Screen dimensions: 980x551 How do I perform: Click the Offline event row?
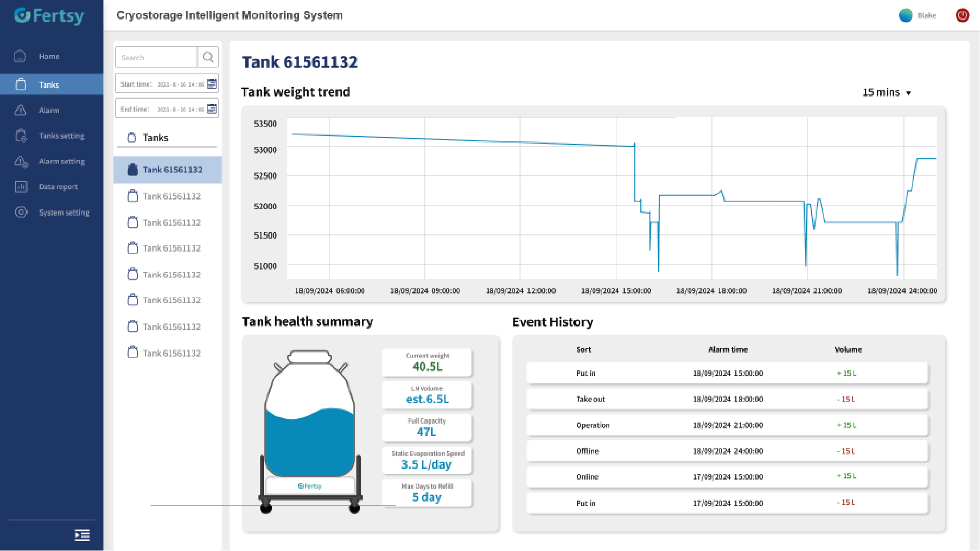click(727, 451)
